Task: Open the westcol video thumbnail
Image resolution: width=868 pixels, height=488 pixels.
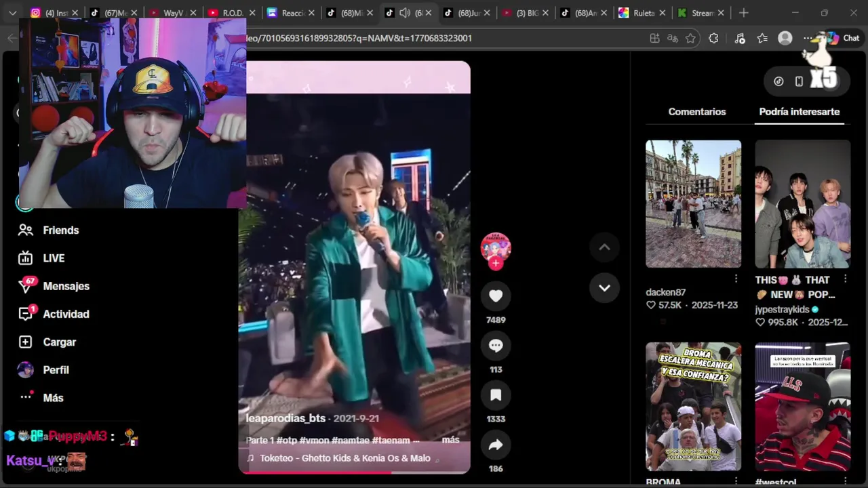Action: click(802, 406)
